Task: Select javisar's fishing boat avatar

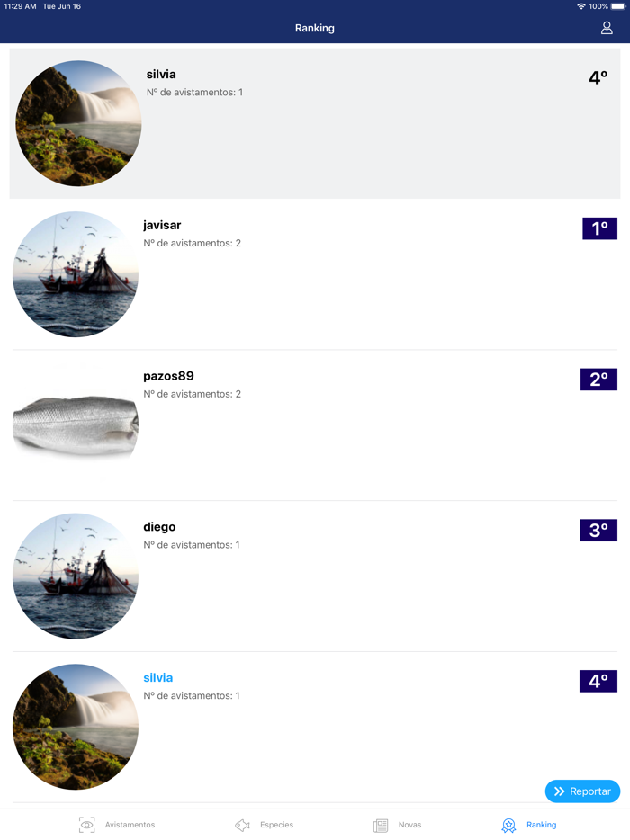Action: [76, 274]
